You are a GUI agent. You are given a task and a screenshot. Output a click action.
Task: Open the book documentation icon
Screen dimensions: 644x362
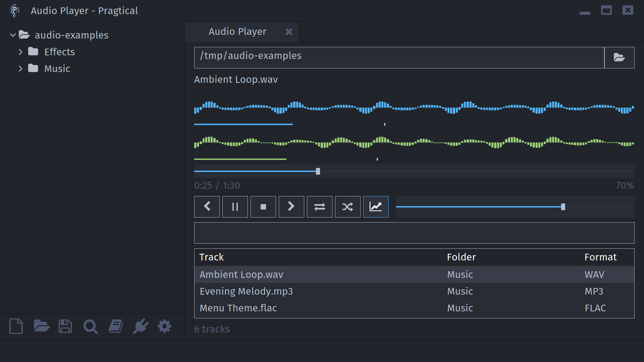116,326
